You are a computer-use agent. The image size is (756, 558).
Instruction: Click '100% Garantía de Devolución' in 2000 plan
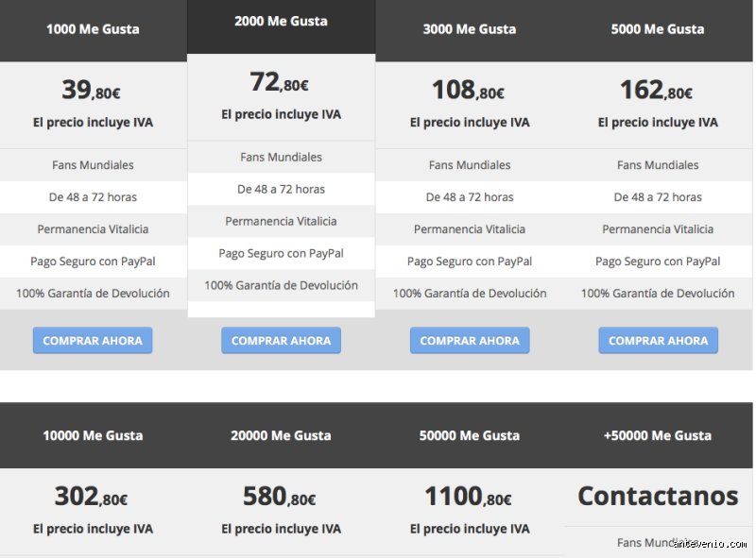click(281, 286)
